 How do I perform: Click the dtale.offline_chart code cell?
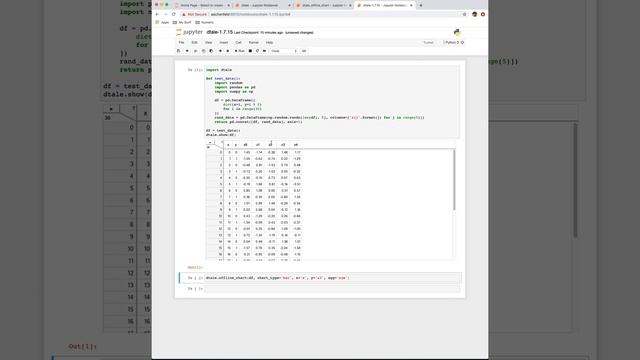(333, 278)
